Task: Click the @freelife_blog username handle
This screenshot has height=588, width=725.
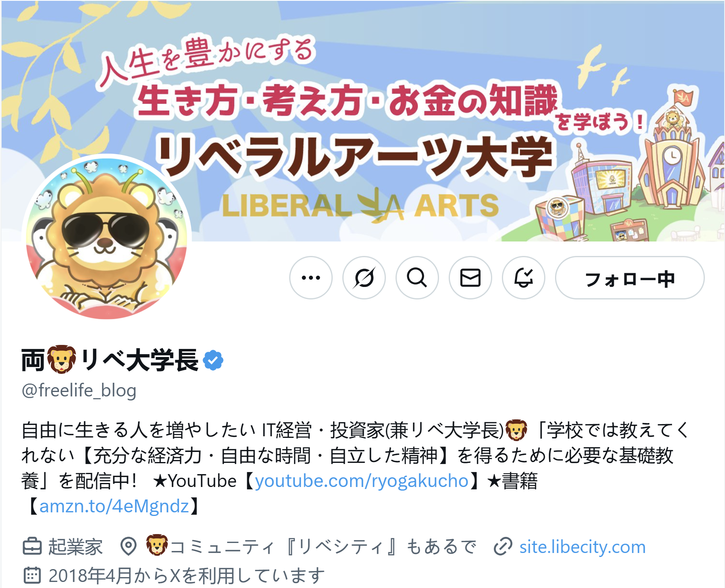Action: (79, 390)
